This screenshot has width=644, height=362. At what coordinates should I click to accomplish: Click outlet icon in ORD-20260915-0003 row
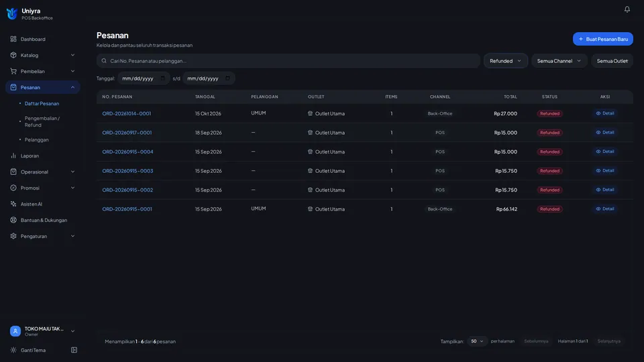pyautogui.click(x=310, y=171)
